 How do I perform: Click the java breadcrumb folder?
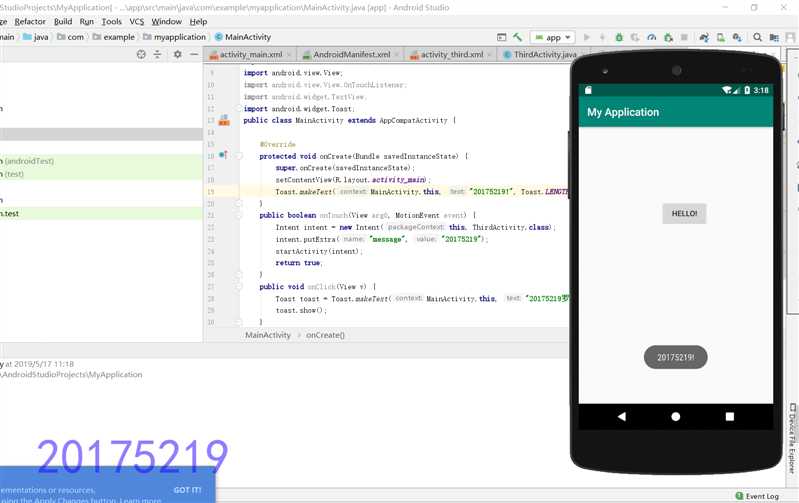[36, 37]
